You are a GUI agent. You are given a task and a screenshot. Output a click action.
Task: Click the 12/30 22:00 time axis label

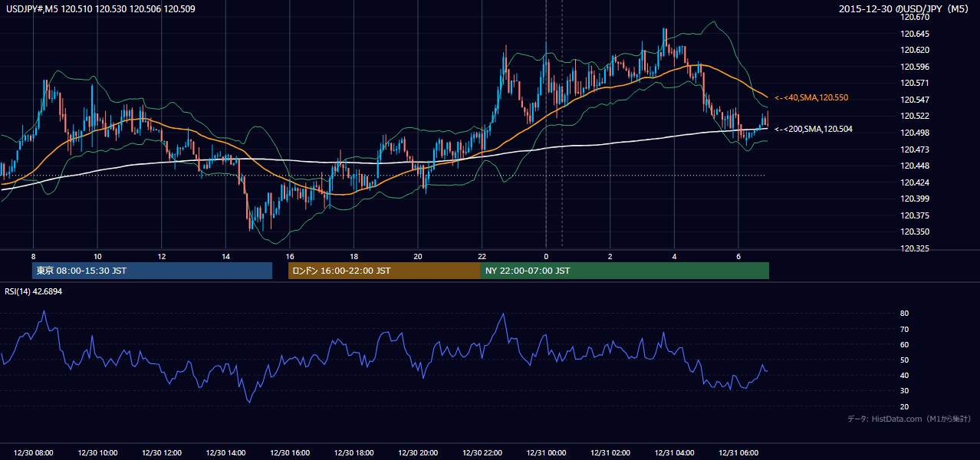[x=482, y=453]
